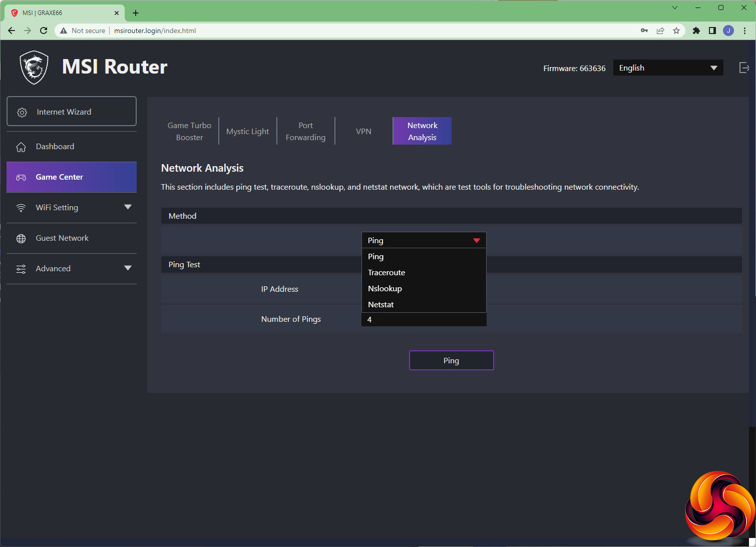Screen dimensions: 756x547
Task: Open the tab search chevron
Action: (x=675, y=8)
